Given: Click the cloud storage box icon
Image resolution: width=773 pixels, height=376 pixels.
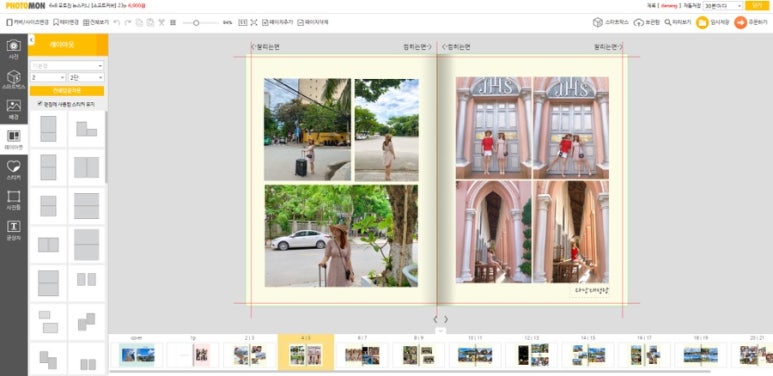Looking at the screenshot, I should pyautogui.click(x=638, y=22).
